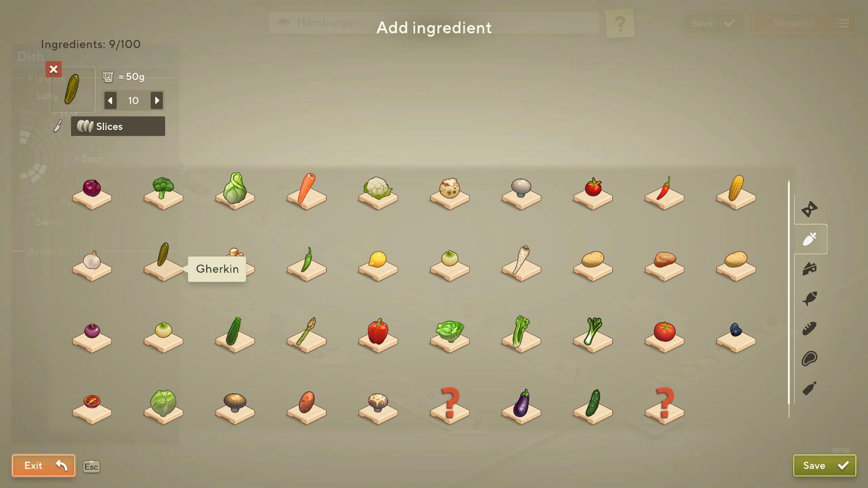Add the lemon ingredient
This screenshot has width=868, height=488.
(378, 264)
